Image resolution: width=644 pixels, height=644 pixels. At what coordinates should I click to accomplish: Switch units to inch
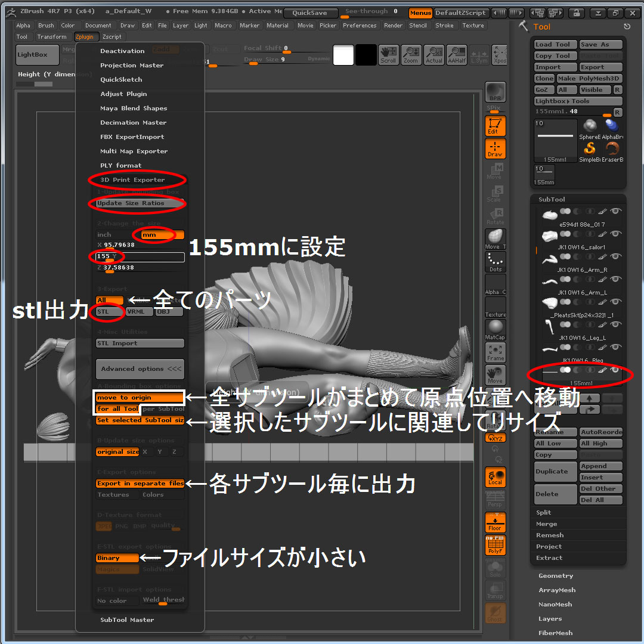coord(117,234)
